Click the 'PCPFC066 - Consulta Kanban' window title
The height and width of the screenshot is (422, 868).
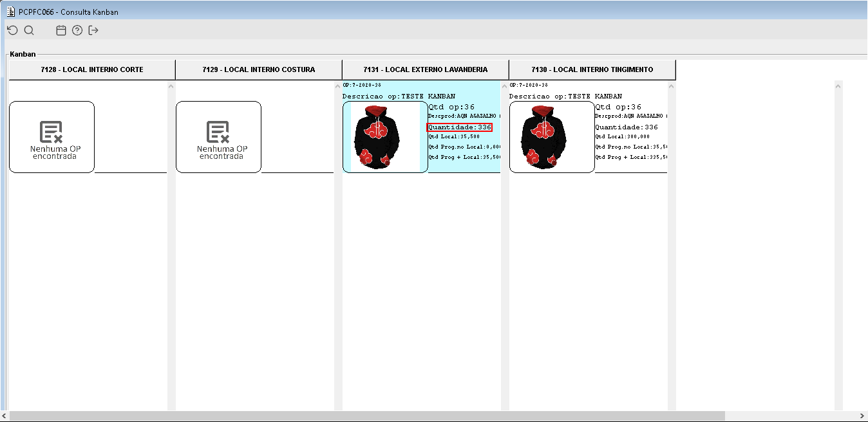pyautogui.click(x=68, y=12)
